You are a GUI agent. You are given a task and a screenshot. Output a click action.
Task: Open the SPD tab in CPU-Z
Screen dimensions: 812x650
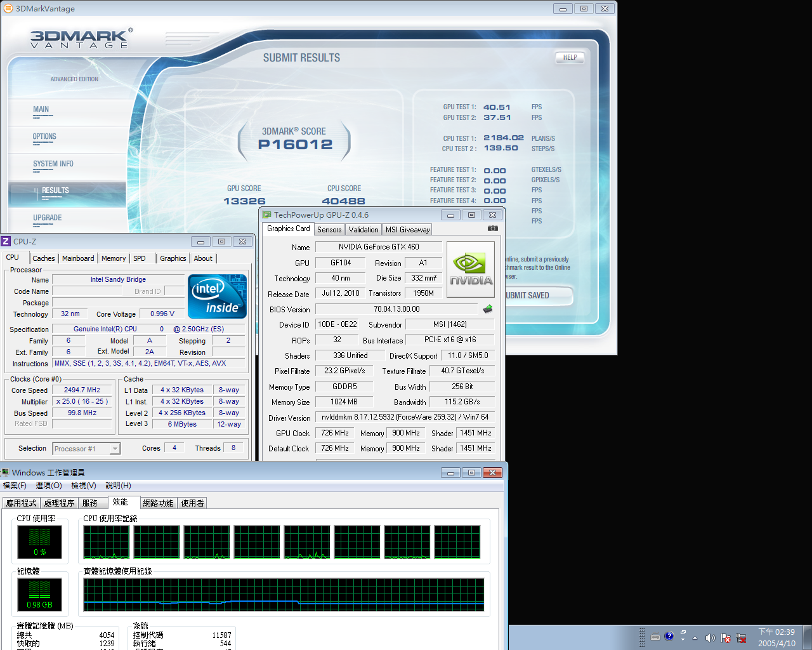click(140, 258)
